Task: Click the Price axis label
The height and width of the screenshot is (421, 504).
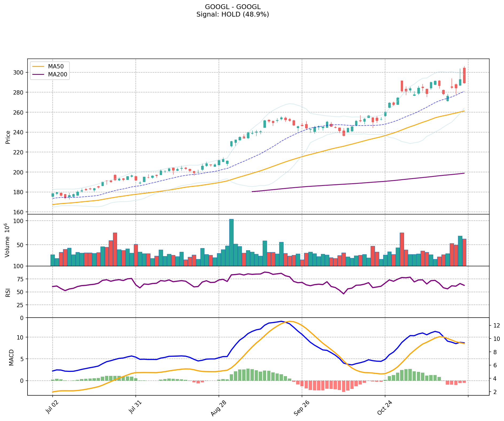Action: (x=8, y=137)
